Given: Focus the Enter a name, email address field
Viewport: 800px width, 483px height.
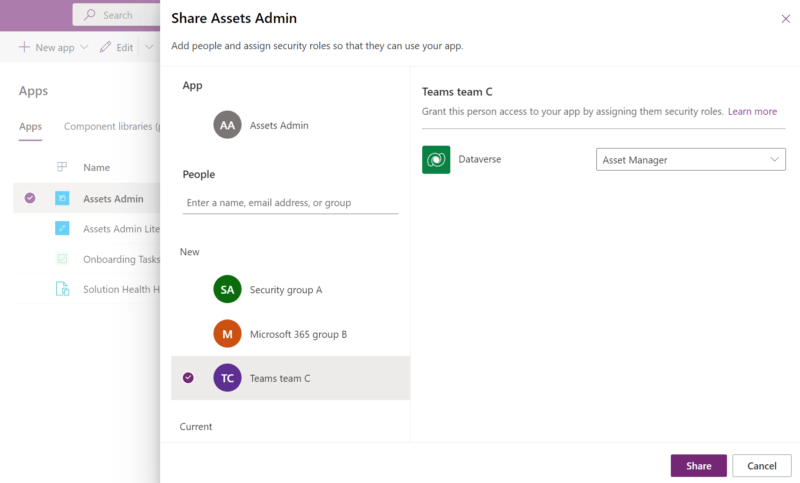Looking at the screenshot, I should coord(290,203).
